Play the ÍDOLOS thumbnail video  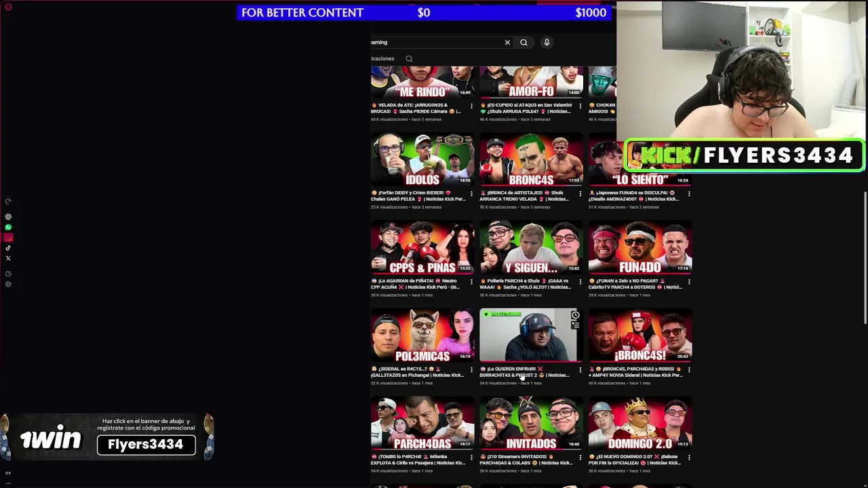tap(422, 159)
